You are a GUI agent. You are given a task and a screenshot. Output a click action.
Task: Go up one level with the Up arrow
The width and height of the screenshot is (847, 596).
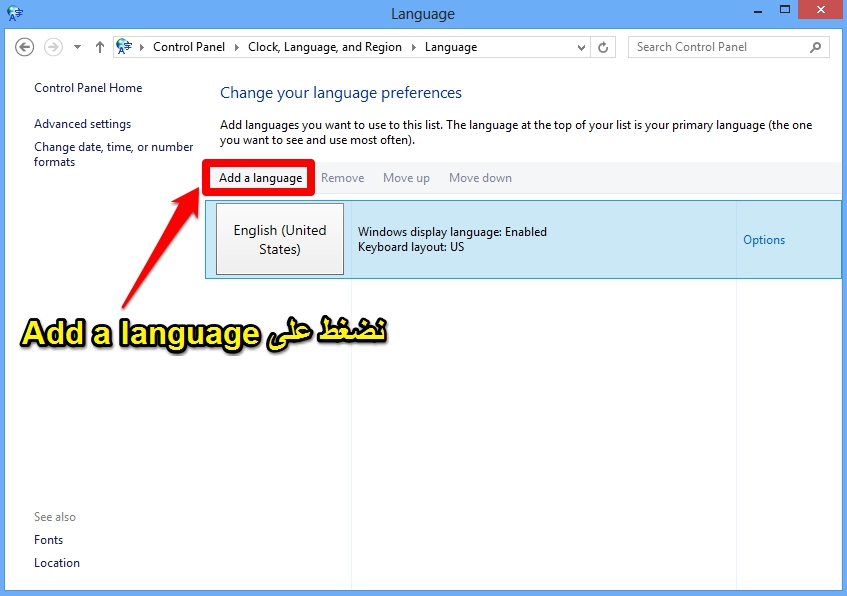99,47
